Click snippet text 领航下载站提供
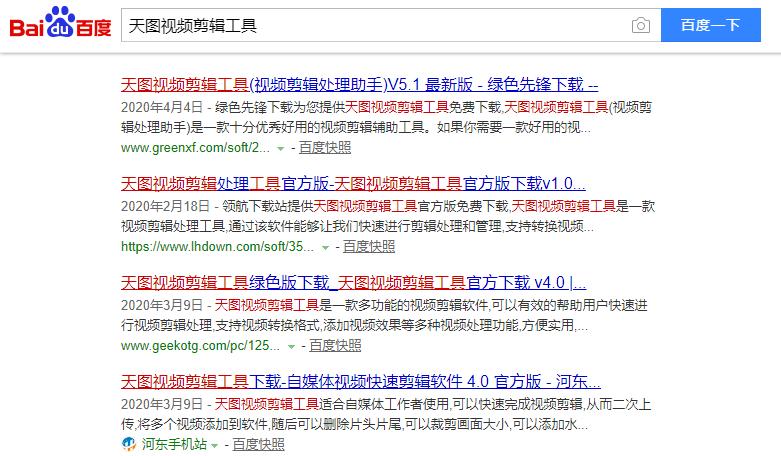This screenshot has width=781, height=456. [x=267, y=206]
